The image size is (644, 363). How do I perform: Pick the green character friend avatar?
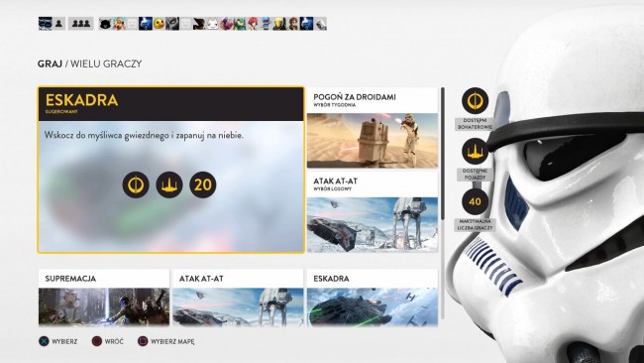[x=240, y=24]
